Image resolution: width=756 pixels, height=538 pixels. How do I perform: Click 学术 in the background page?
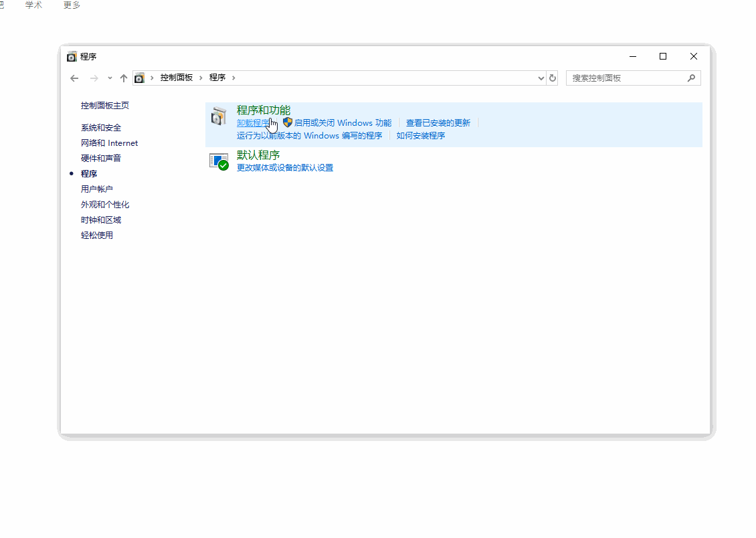pos(33,5)
